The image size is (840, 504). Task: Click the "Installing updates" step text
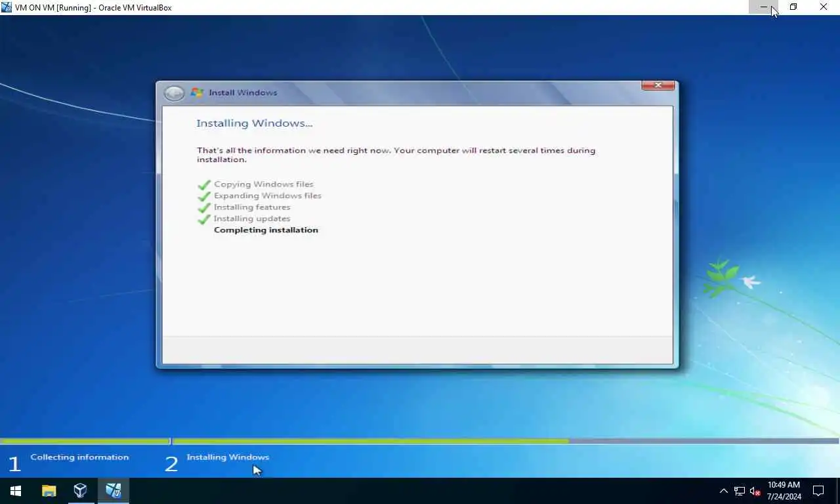[252, 219]
